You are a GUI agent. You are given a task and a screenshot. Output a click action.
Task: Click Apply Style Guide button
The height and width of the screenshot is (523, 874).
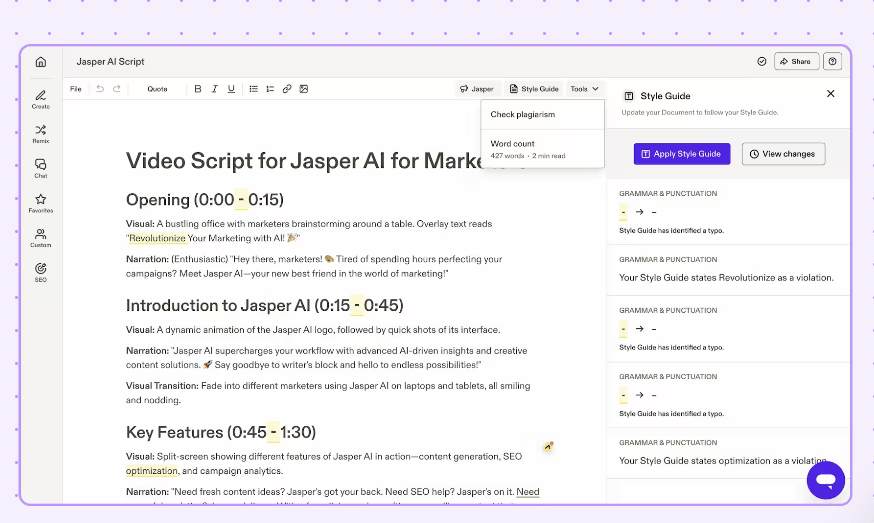pyautogui.click(x=682, y=154)
